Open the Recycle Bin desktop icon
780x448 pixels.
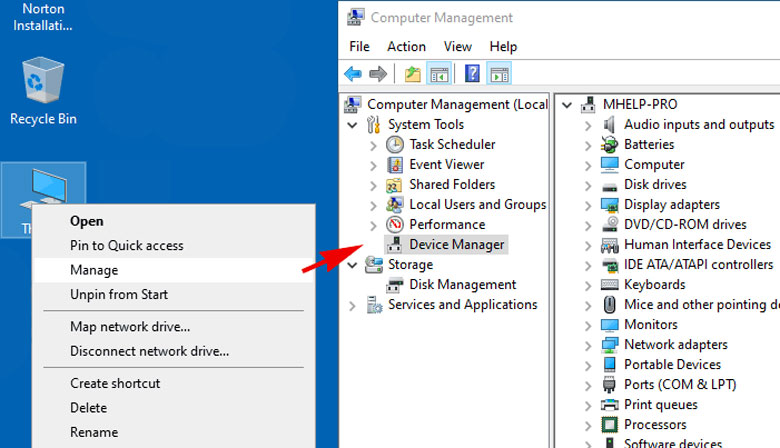click(x=43, y=90)
